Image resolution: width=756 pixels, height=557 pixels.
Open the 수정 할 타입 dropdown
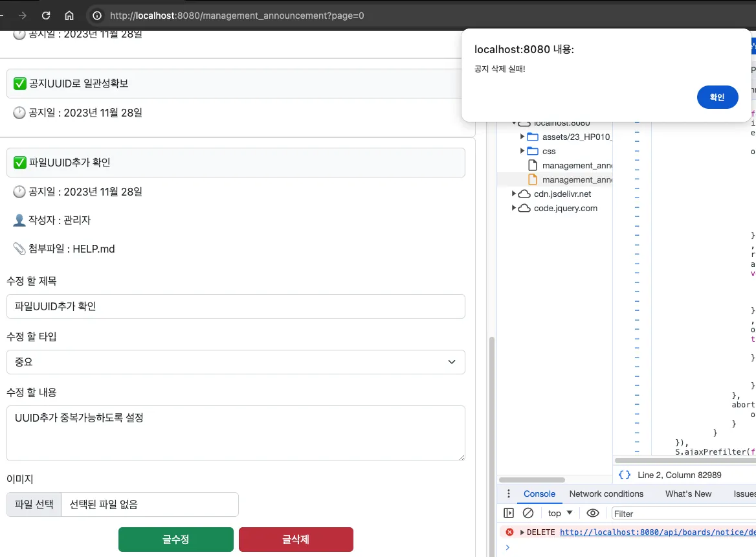(x=236, y=361)
